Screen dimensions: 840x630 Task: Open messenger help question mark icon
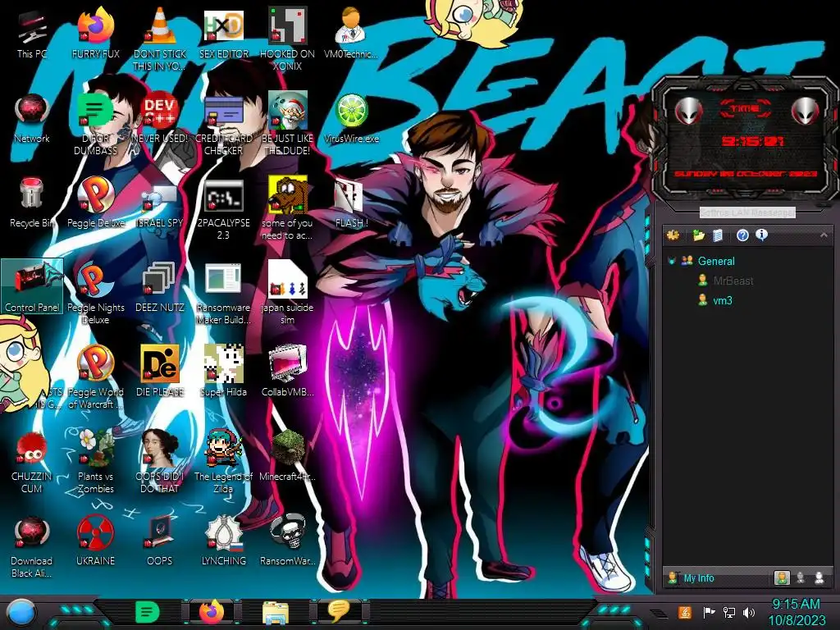click(742, 235)
